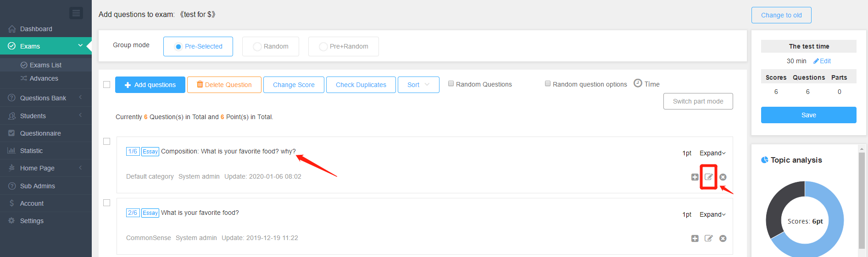Select the Random group mode
The image size is (868, 257).
[271, 46]
